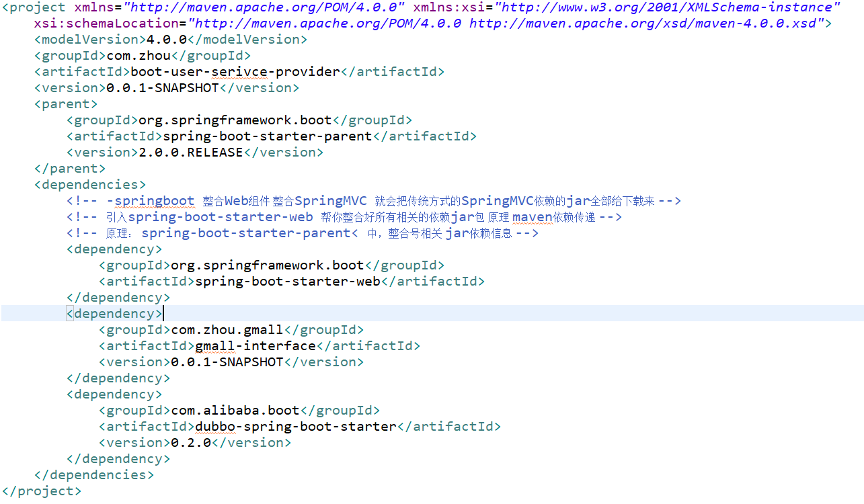Screen dimensions: 864x504
Task: Click artifactId boot-user-serivce-provider
Action: pyautogui.click(x=235, y=72)
